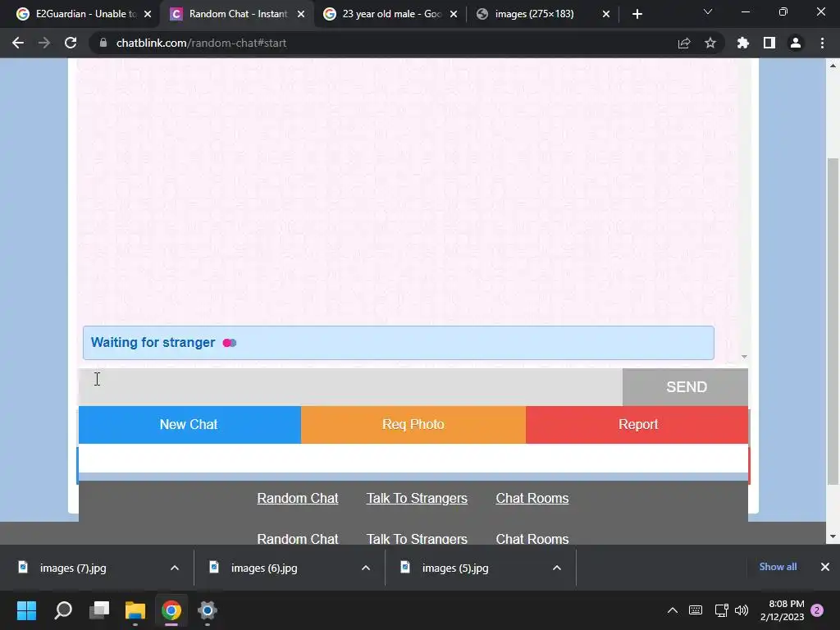Viewport: 840px width, 630px height.
Task: Click the volume speaker tray icon
Action: 742,610
